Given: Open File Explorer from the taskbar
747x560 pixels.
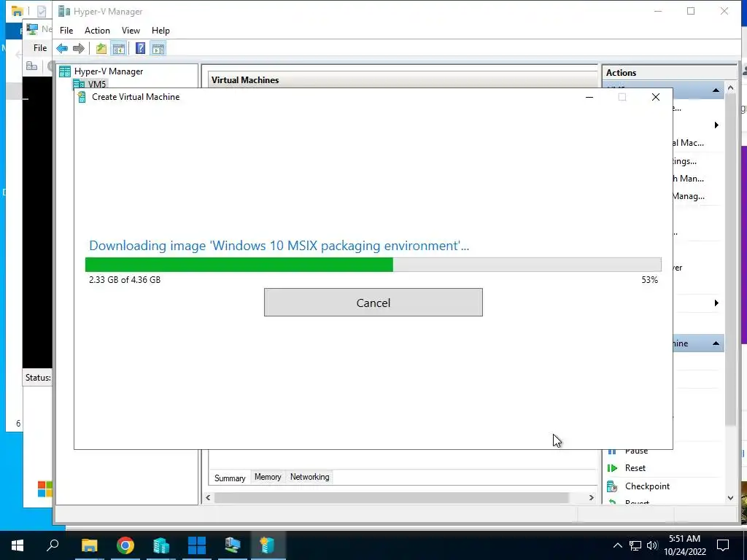Looking at the screenshot, I should coord(89,545).
